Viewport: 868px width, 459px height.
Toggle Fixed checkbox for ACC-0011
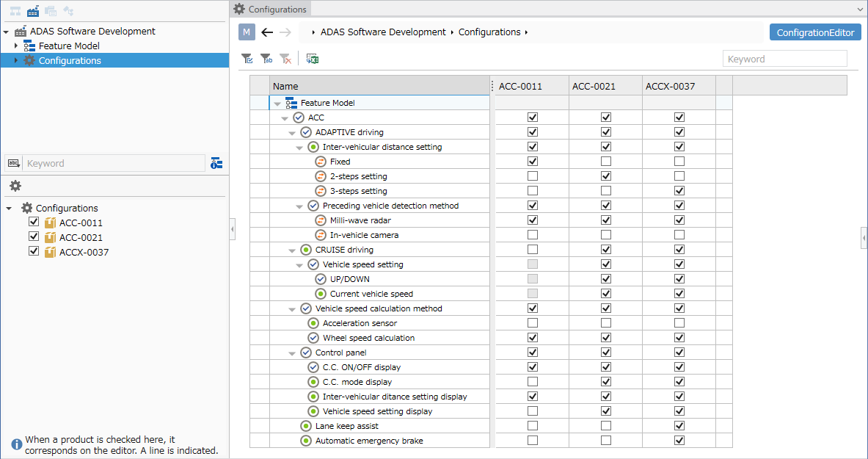533,162
